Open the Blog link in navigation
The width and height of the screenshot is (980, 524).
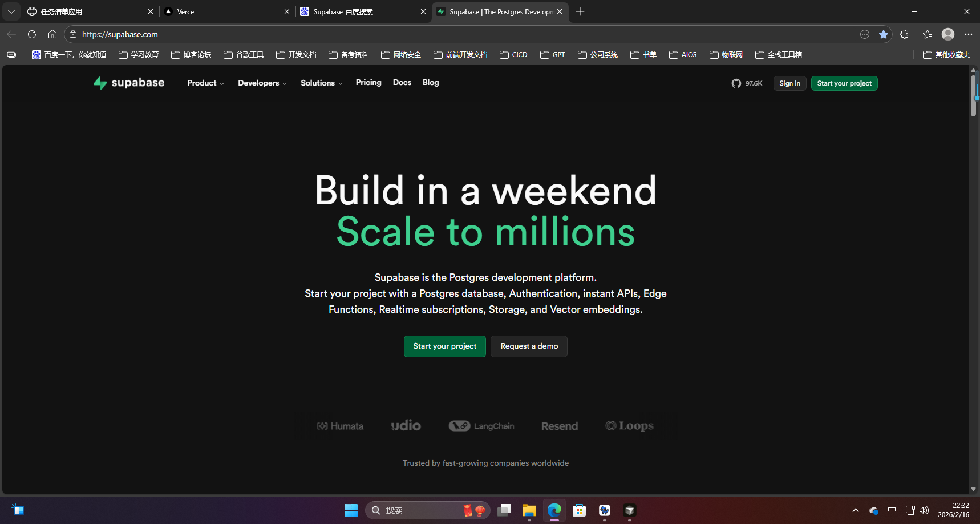[431, 83]
